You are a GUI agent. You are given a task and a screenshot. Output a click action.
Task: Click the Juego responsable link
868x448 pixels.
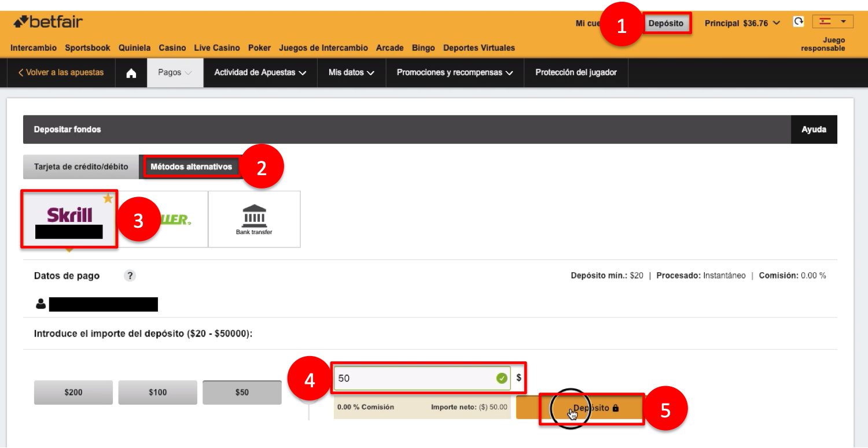click(823, 45)
